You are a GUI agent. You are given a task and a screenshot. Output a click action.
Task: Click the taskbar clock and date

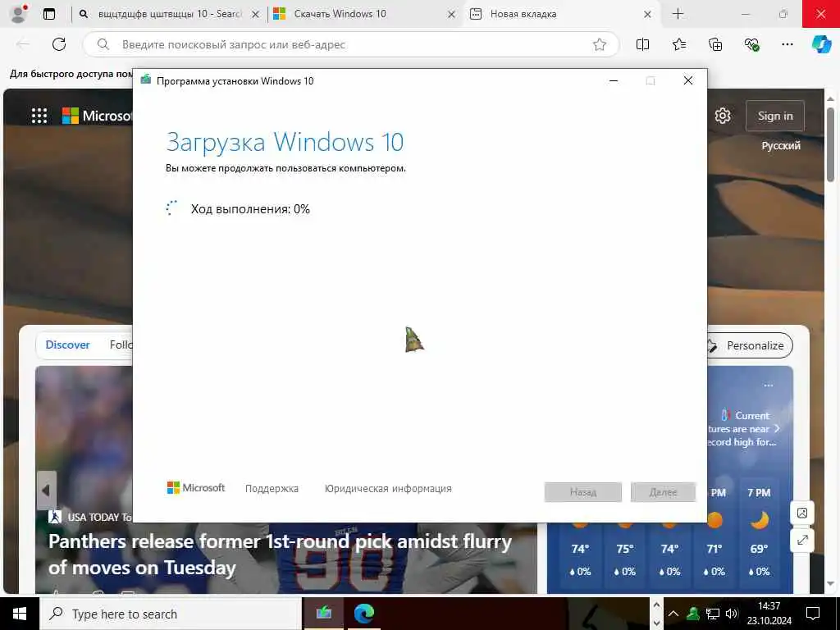point(769,614)
